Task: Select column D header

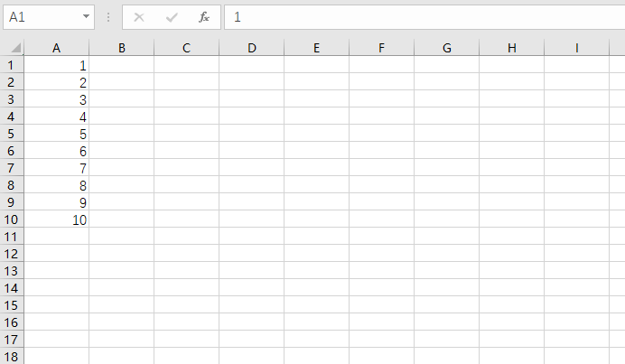Action: 251,48
